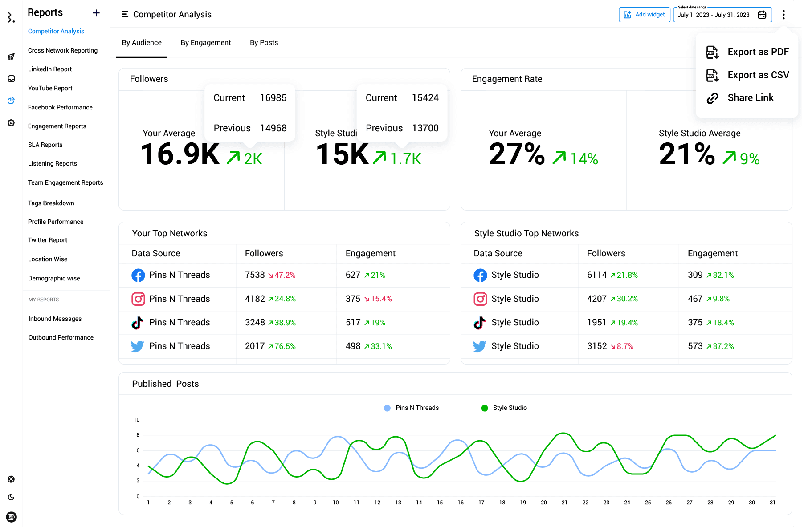Screen dimensions: 812x527
Task: Open the LinkedIn Report link in sidebar
Action: 50,69
